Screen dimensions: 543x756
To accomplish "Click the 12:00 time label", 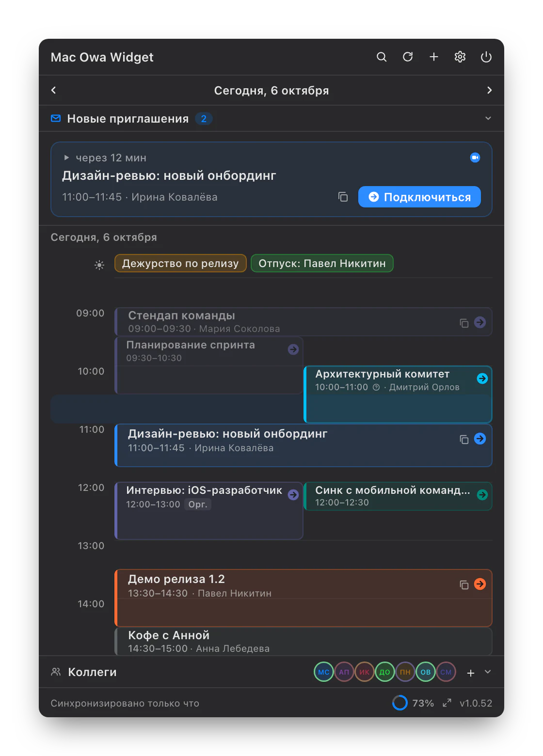I will (x=91, y=488).
